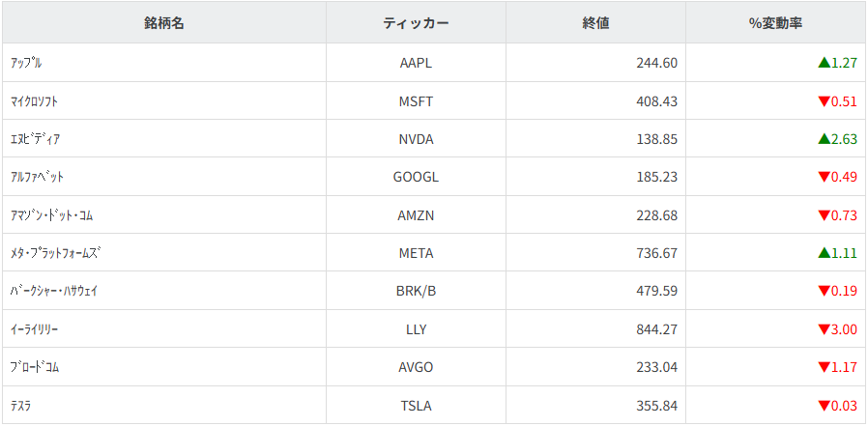The image size is (868, 426).
Task: Select the BRK/B ticker cell
Action: (x=416, y=291)
